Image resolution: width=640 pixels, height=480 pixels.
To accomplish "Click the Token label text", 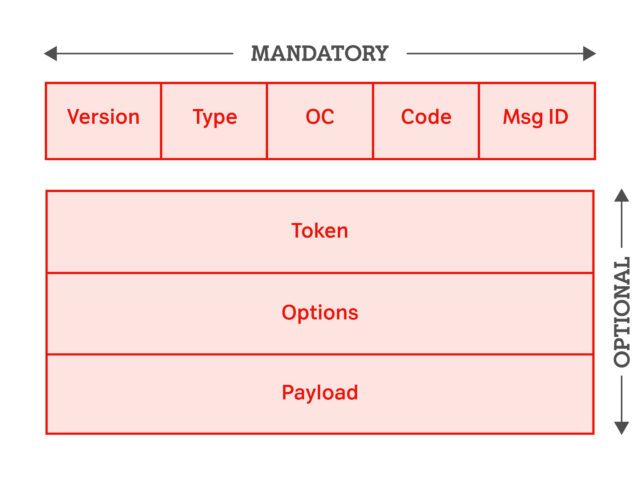I will tap(320, 231).
